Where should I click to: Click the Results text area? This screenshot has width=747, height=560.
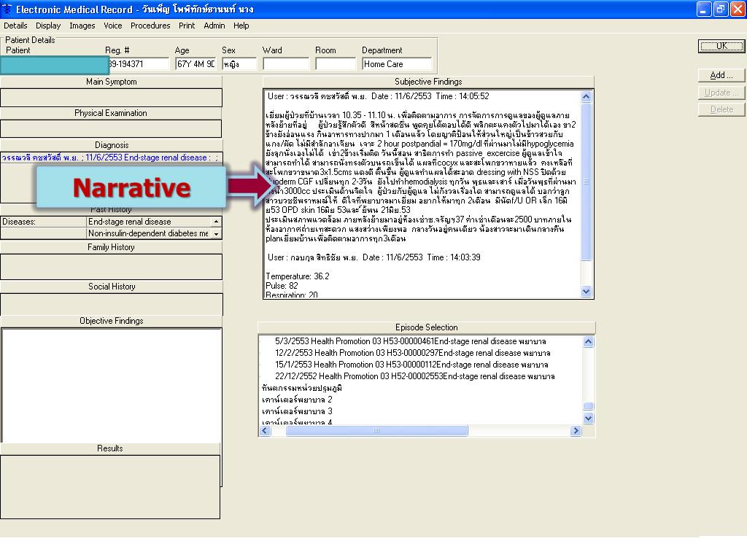pos(110,486)
